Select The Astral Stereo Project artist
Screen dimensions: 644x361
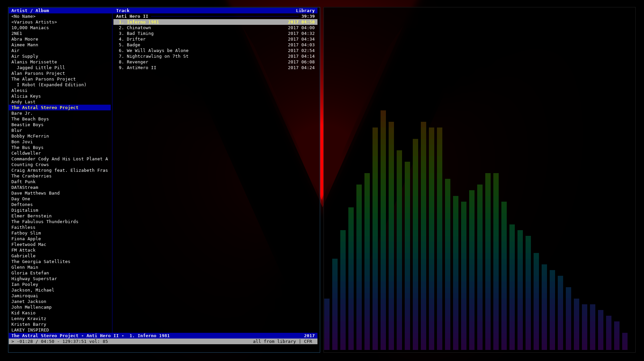[45, 108]
